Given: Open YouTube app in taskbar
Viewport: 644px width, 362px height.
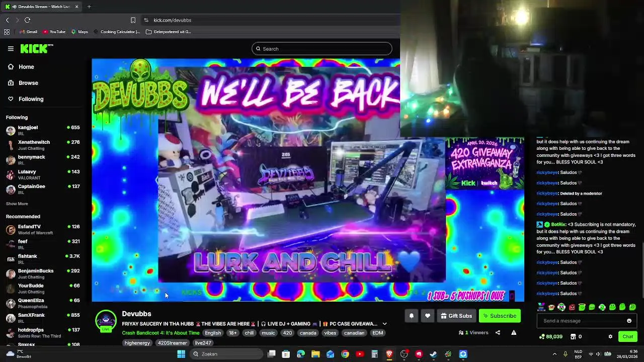Looking at the screenshot, I should 360,354.
